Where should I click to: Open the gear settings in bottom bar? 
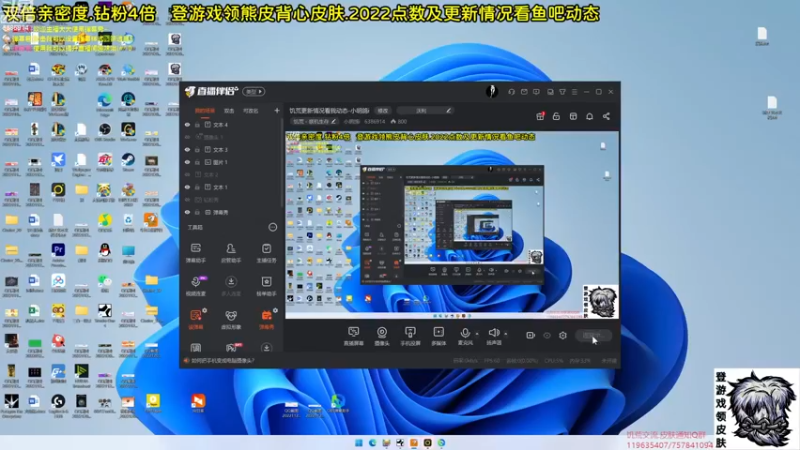pyautogui.click(x=563, y=335)
